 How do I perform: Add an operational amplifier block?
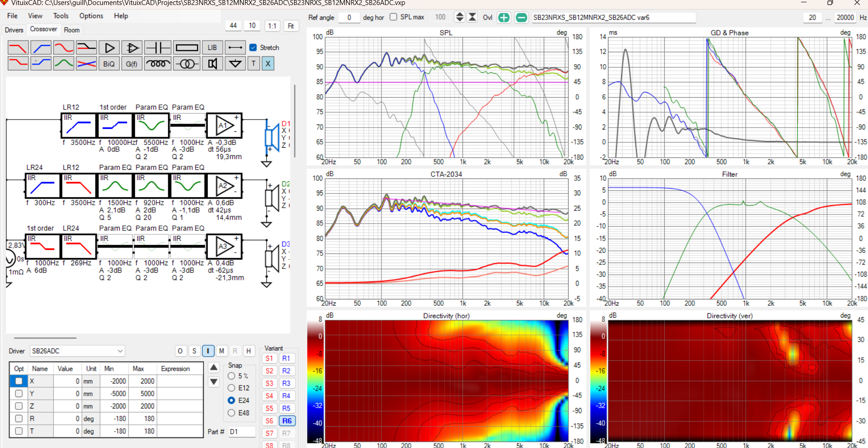coord(132,48)
